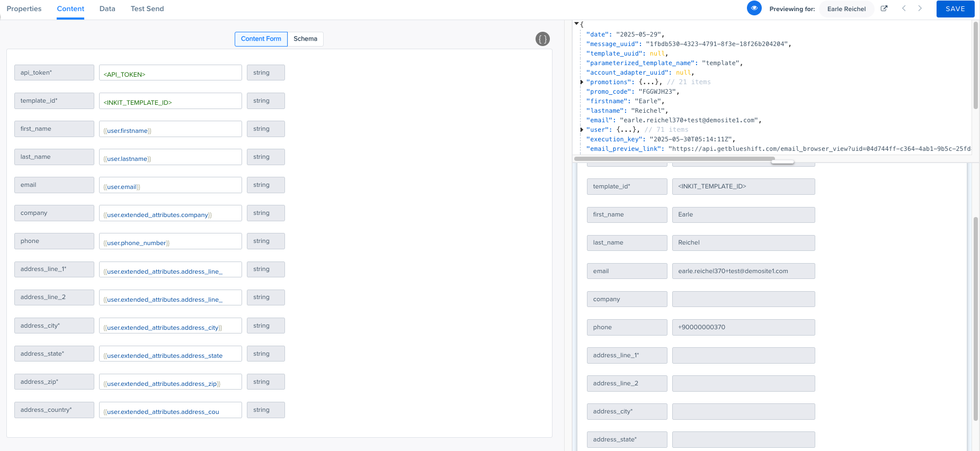The height and width of the screenshot is (451, 980).
Task: Expand the "promotions" JSON node
Action: pos(582,82)
